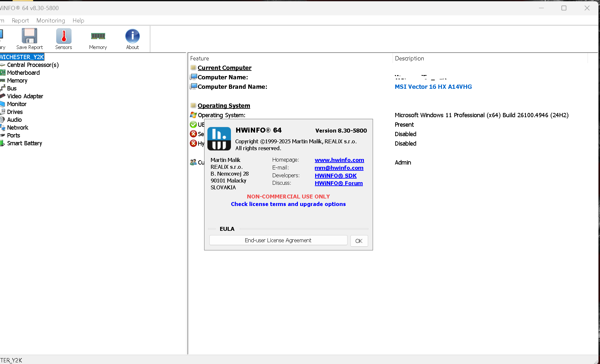
Task: Open the End-user License Agreement button
Action: click(x=278, y=240)
